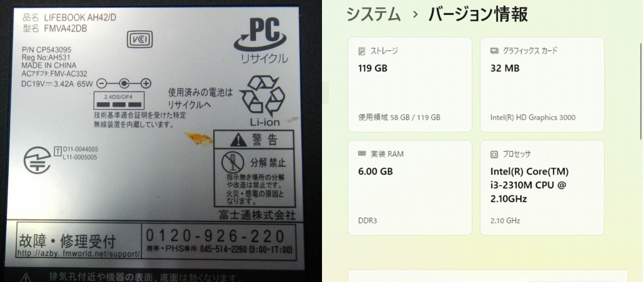Click the graphics card icon beside グラフィックス カード

[494, 51]
